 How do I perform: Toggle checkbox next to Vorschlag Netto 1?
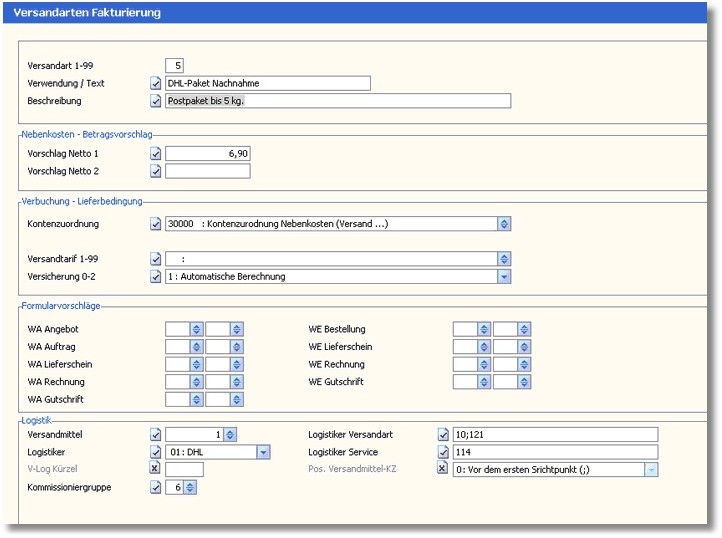point(155,154)
